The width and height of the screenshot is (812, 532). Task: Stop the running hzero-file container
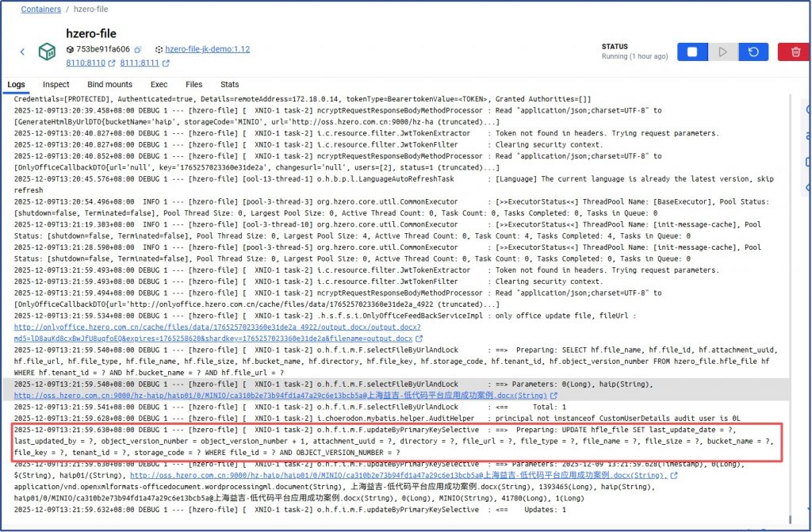692,52
